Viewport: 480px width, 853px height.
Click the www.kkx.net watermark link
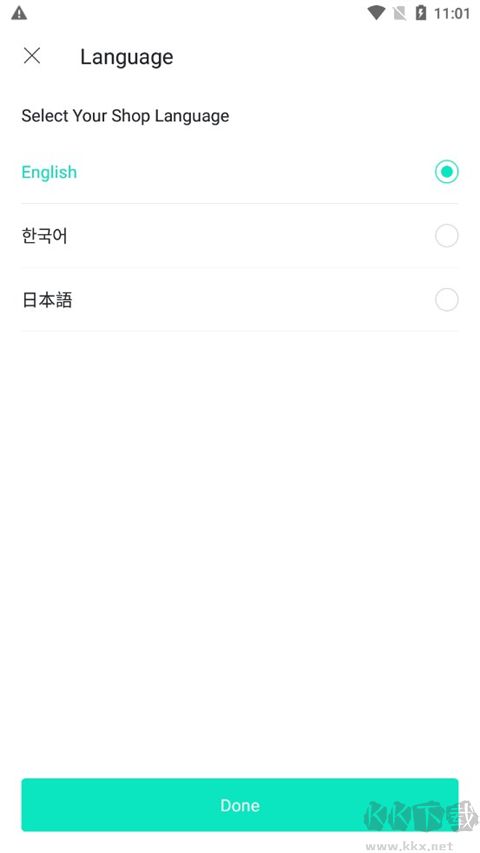[409, 846]
